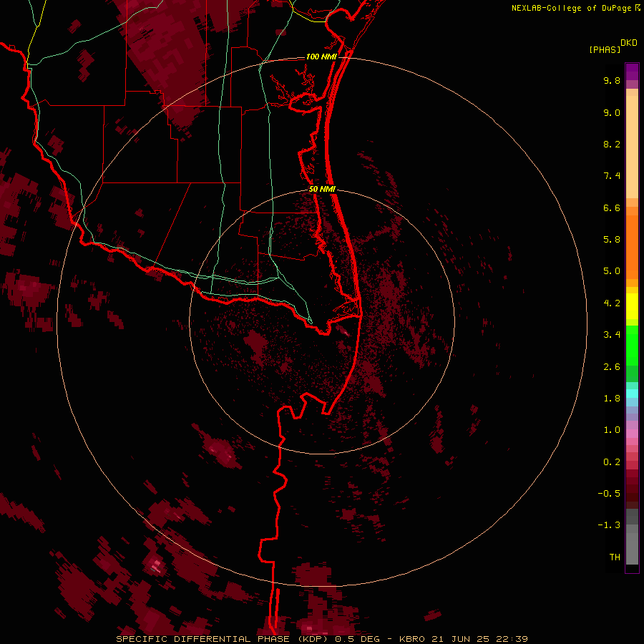Screen dimensions: 644x644
Task: Click the cyan segment of the color bar
Action: coord(632,394)
